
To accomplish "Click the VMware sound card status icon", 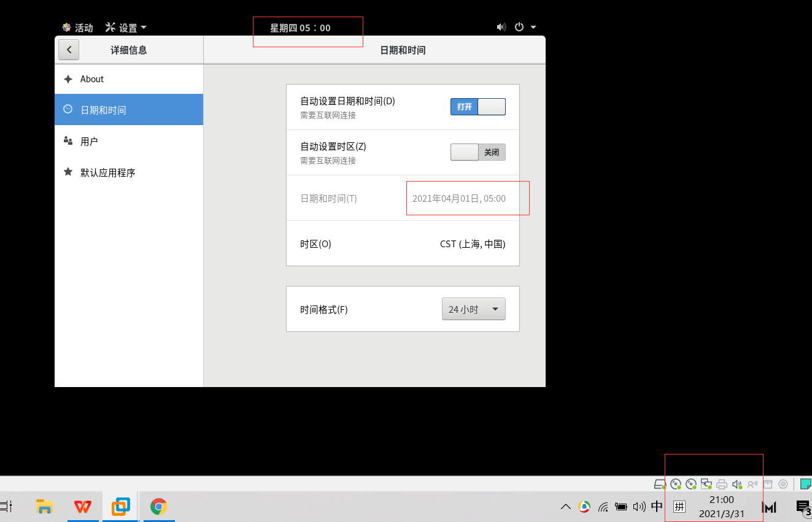I will [737, 484].
